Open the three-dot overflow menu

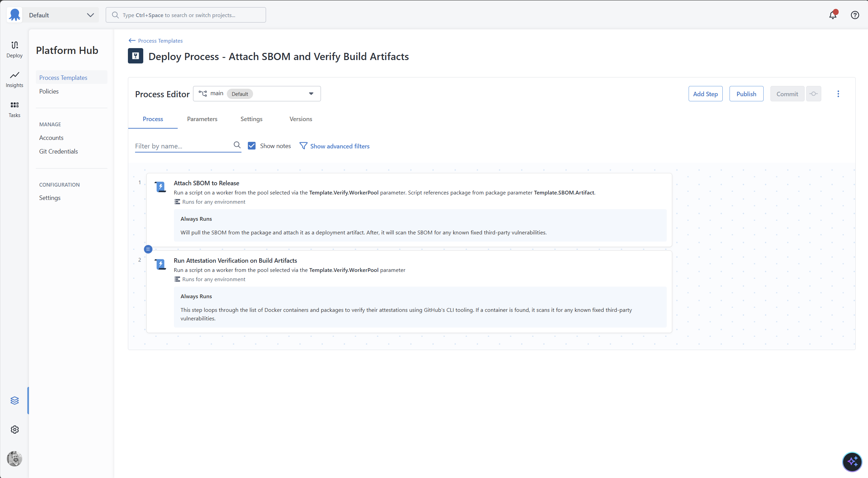point(838,93)
